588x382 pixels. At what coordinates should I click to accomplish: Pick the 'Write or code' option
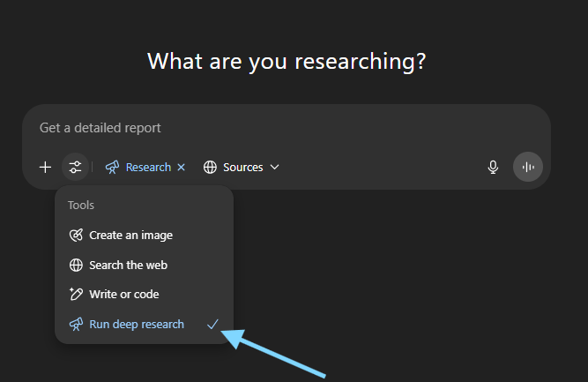pos(144,294)
